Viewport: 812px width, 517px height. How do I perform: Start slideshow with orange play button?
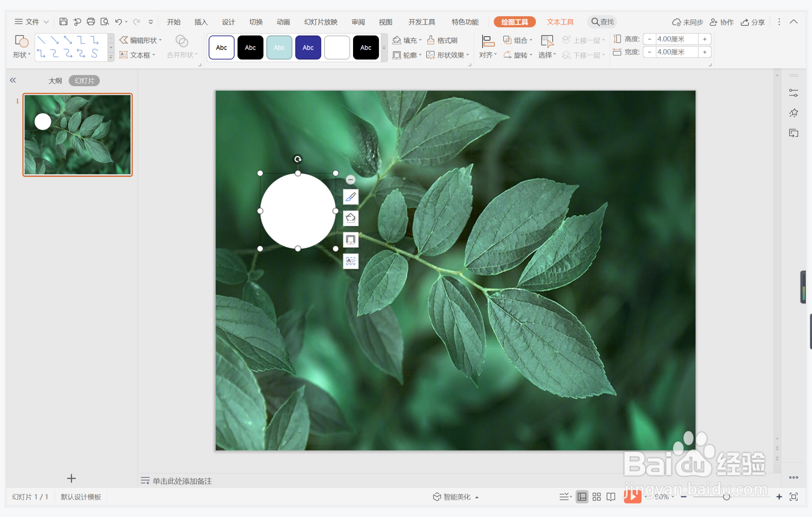tap(632, 496)
